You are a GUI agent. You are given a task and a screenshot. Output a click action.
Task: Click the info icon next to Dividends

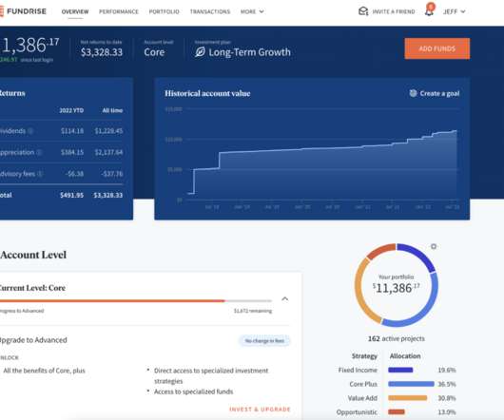tap(30, 131)
